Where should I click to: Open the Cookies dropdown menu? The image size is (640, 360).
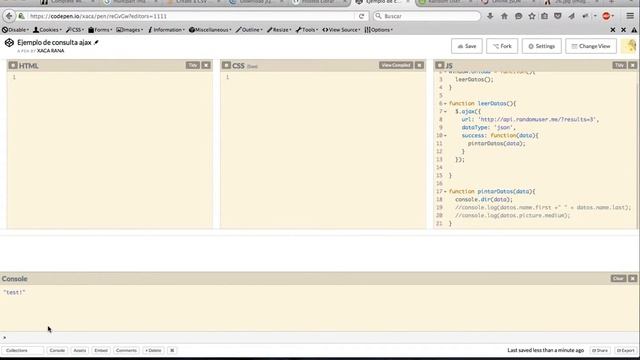click(47, 30)
